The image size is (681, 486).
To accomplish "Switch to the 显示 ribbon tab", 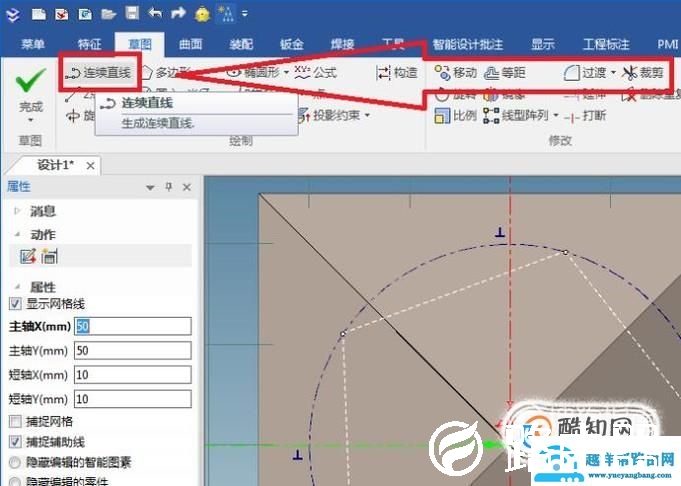I will (543, 44).
